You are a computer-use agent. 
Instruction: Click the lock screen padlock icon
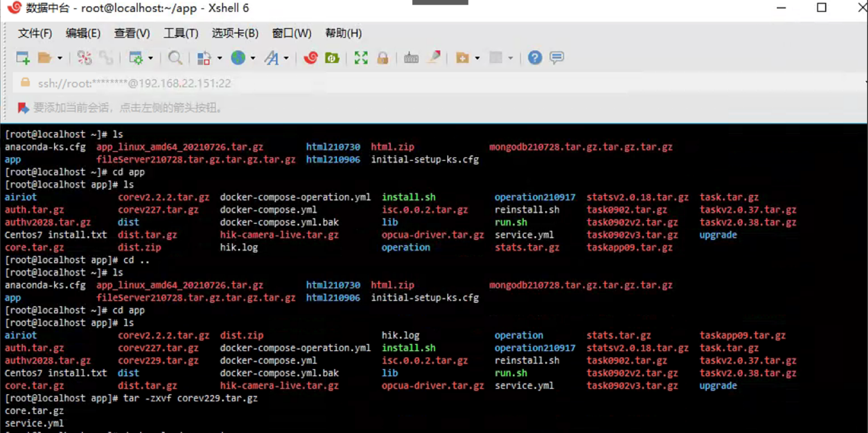pos(382,58)
